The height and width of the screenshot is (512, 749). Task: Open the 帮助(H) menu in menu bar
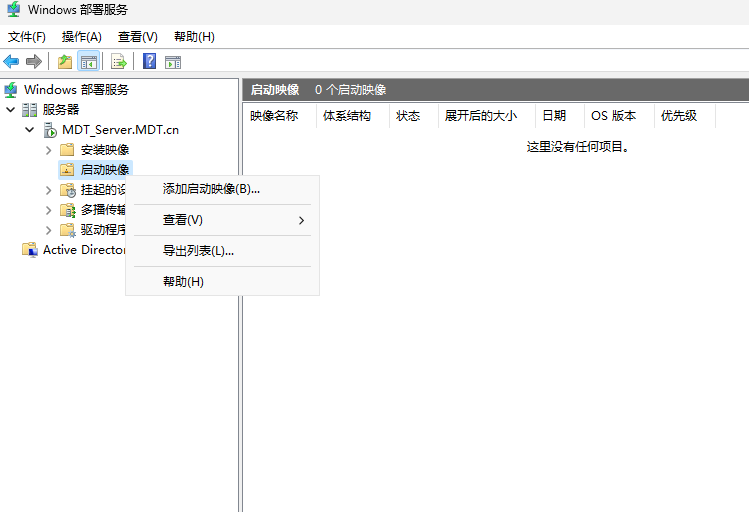tap(194, 37)
